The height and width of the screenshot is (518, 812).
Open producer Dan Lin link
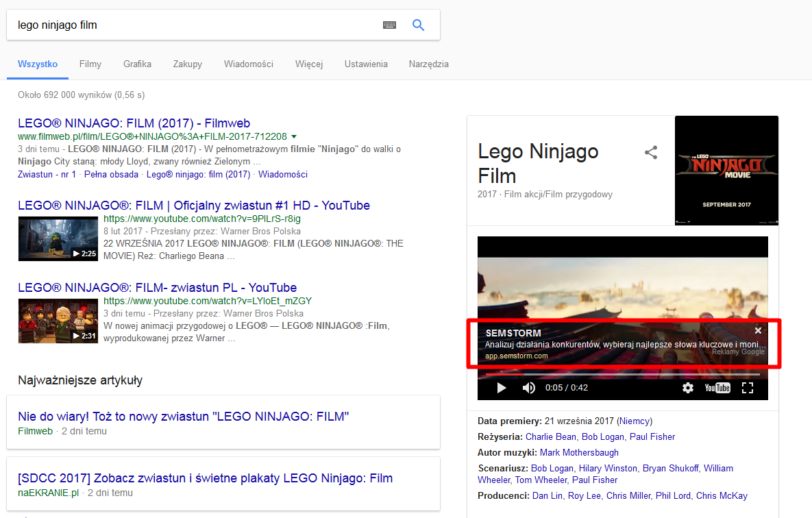[548, 495]
